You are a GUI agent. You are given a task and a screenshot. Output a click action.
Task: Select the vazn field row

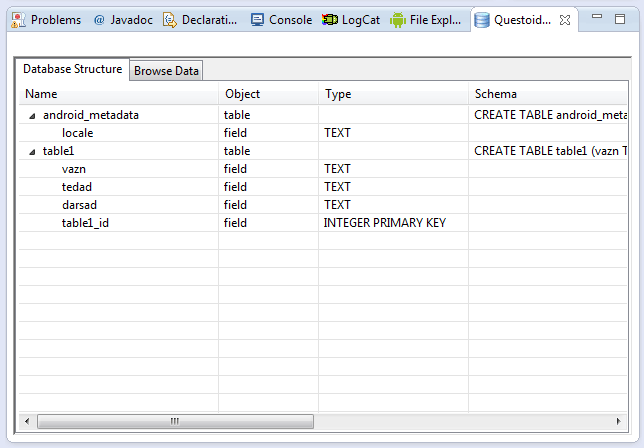click(323, 169)
